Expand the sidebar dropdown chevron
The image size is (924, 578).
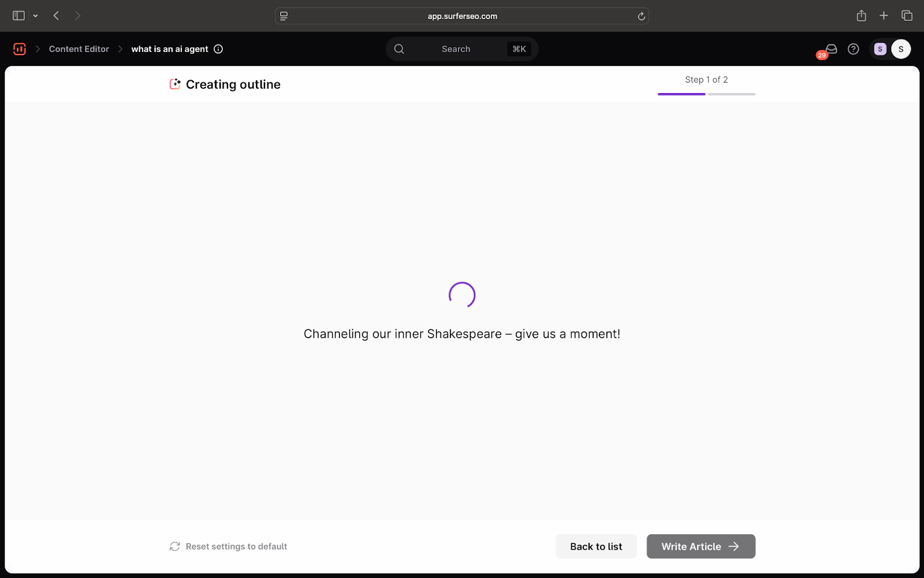coord(35,16)
